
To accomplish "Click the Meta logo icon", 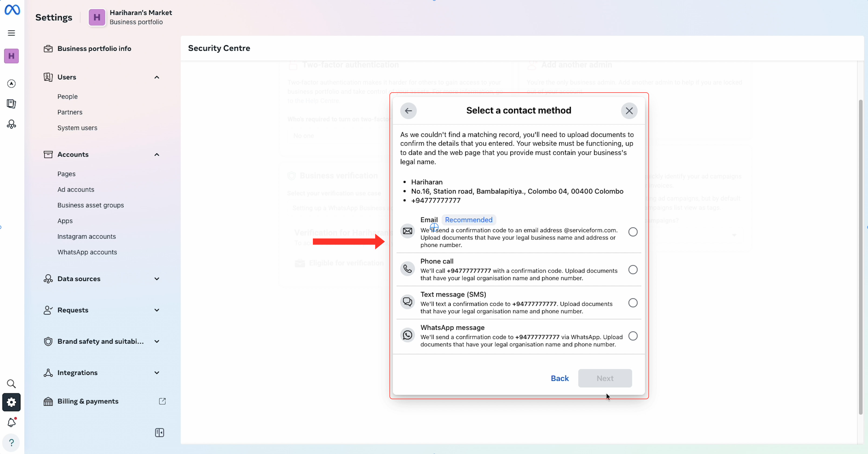I will 12,10.
